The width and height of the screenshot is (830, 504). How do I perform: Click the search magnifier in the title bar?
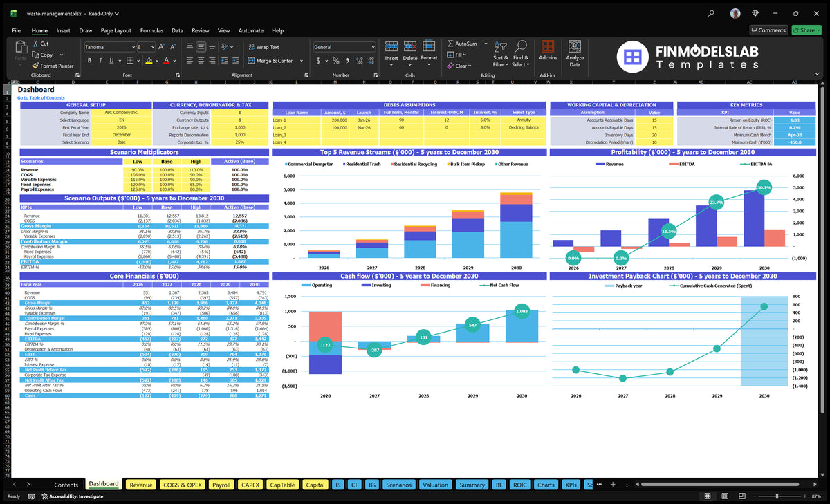click(711, 13)
